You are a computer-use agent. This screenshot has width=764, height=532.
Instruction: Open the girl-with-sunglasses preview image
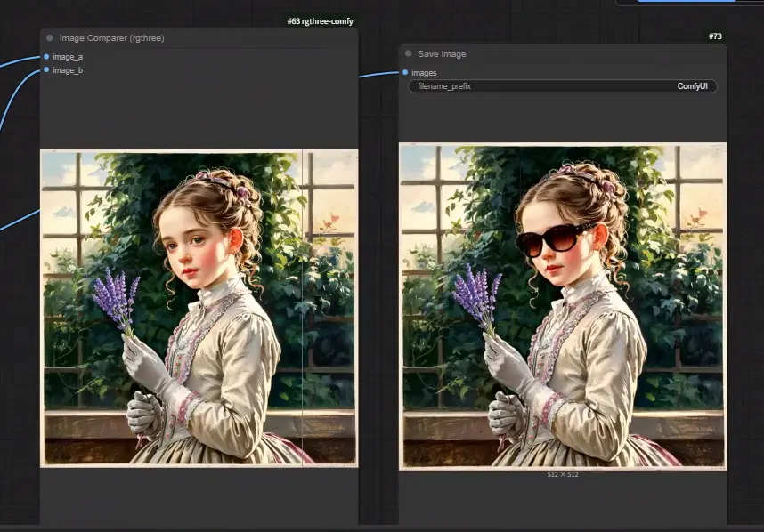tap(563, 307)
